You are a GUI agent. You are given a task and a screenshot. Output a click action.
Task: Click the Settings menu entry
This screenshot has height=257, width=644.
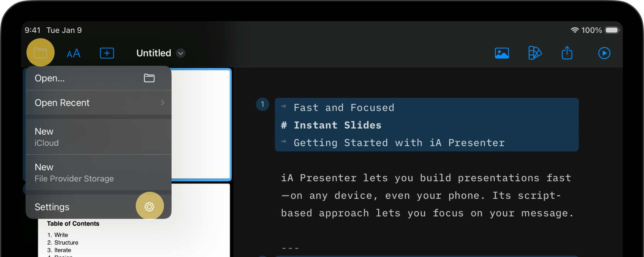click(52, 207)
